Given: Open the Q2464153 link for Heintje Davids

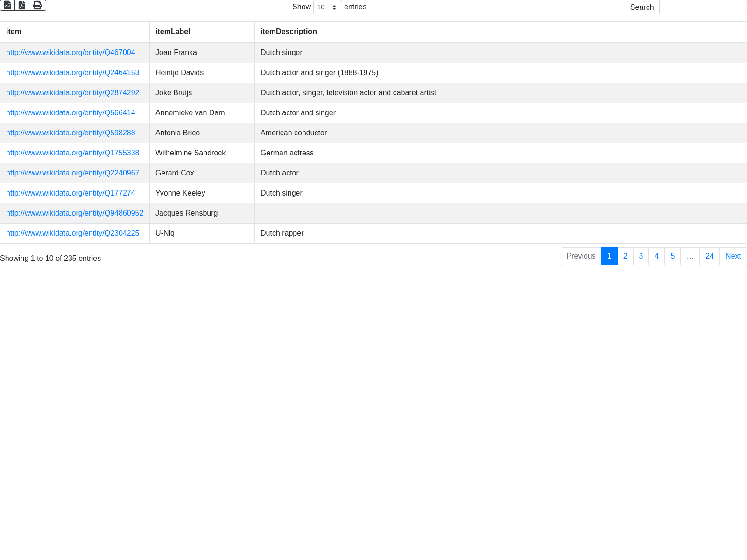Looking at the screenshot, I should tap(72, 73).
